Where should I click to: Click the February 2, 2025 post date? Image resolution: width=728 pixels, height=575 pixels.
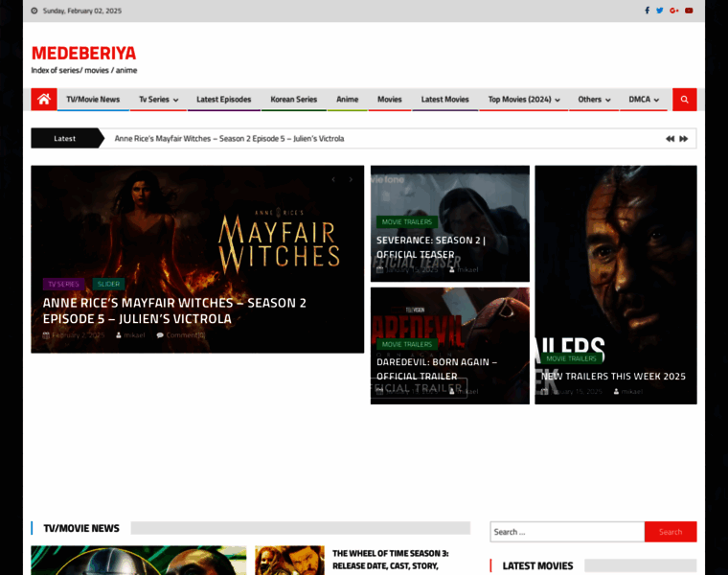click(x=78, y=334)
